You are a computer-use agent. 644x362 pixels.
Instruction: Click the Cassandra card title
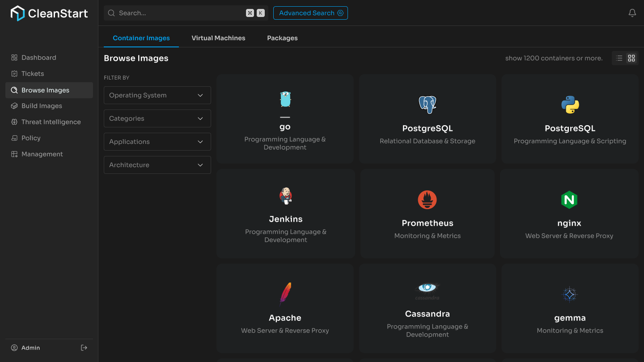pyautogui.click(x=428, y=314)
